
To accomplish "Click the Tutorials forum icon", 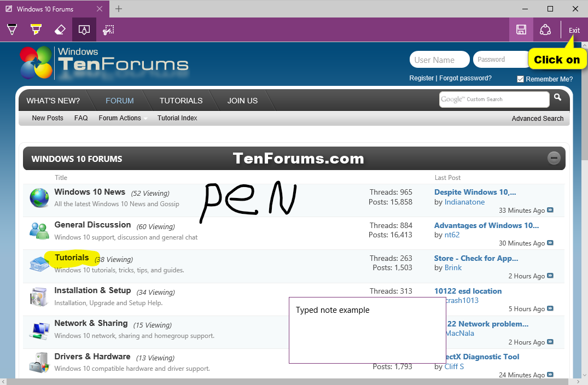I will (x=39, y=264).
